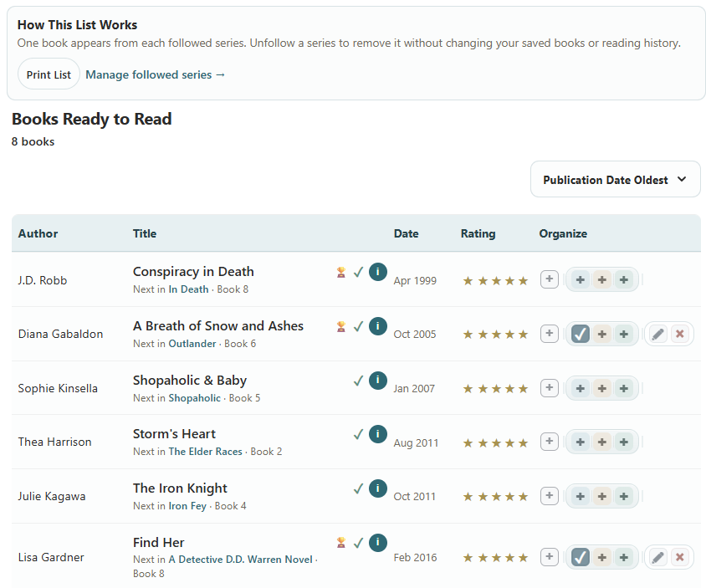Toggle blue plus shelf for Shopaholic & Baby
Image resolution: width=706 pixels, height=588 pixels.
(x=581, y=388)
